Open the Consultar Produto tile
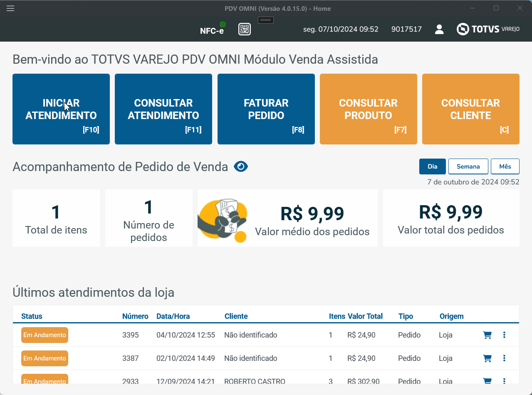This screenshot has width=532, height=395. click(x=369, y=109)
